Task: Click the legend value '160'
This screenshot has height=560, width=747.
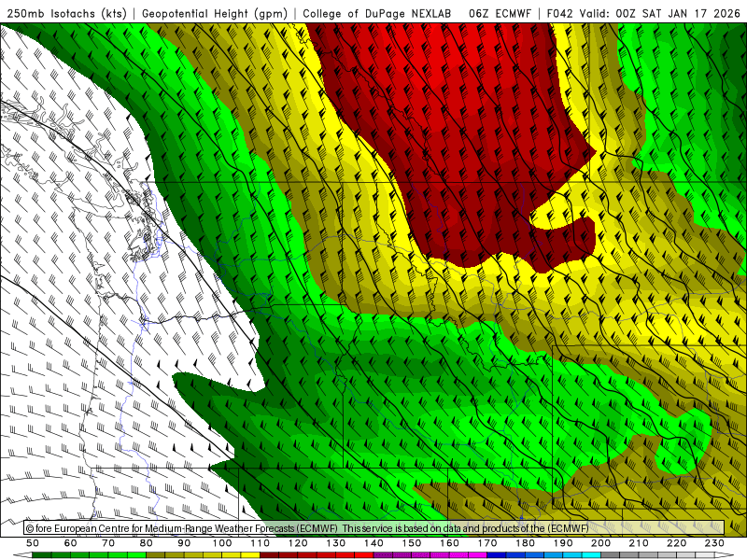Action: [x=449, y=543]
